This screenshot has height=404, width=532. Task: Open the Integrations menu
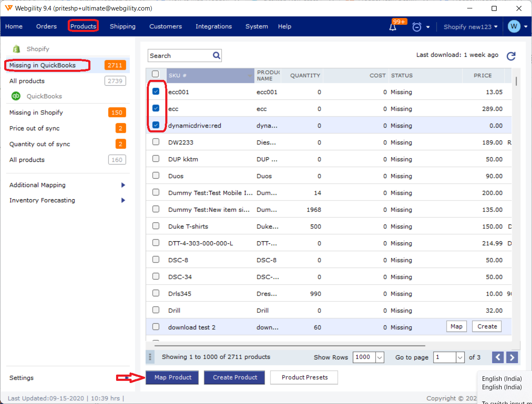click(x=213, y=26)
